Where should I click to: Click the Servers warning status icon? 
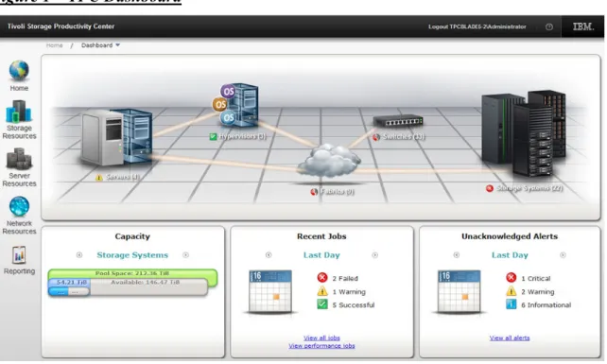click(99, 178)
